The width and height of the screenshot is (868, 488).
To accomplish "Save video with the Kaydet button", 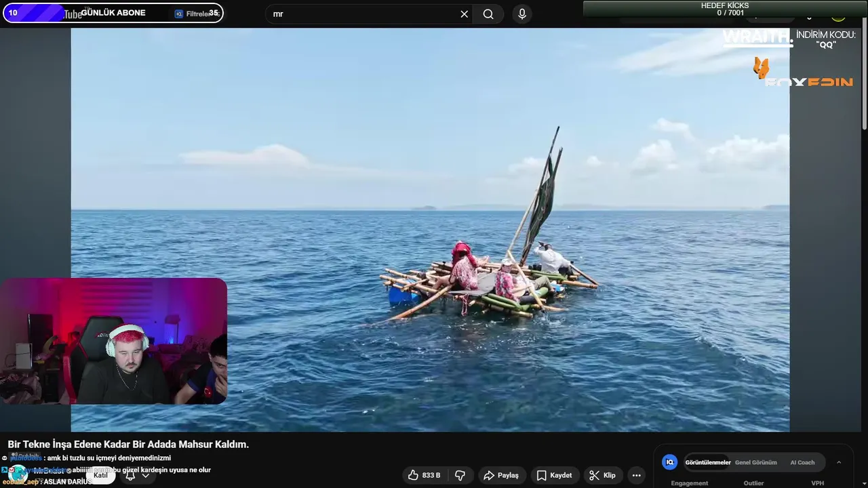I will [x=555, y=475].
